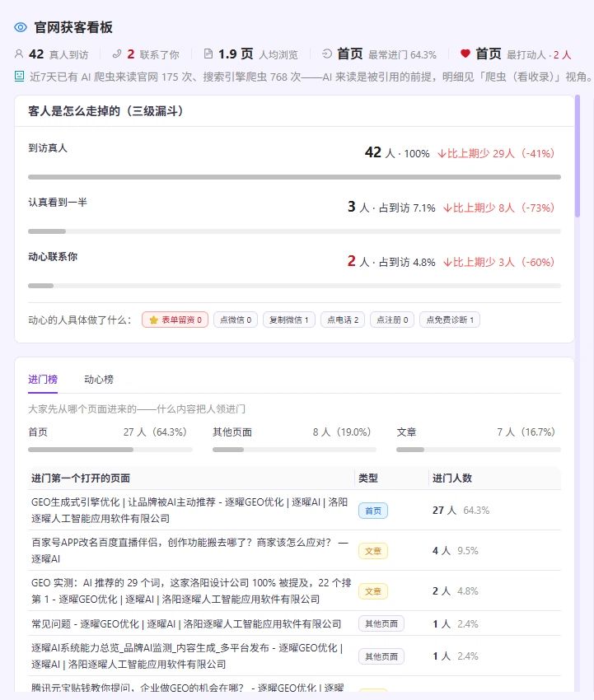The height and width of the screenshot is (700, 594).
Task: Click the 点电话 2 chip
Action: click(x=343, y=320)
